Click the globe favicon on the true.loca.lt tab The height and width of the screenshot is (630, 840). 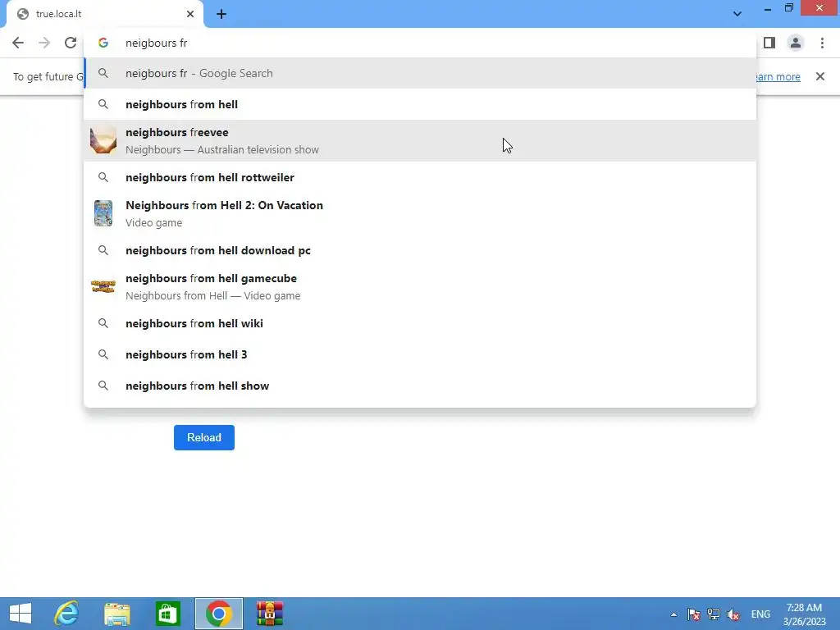22,14
